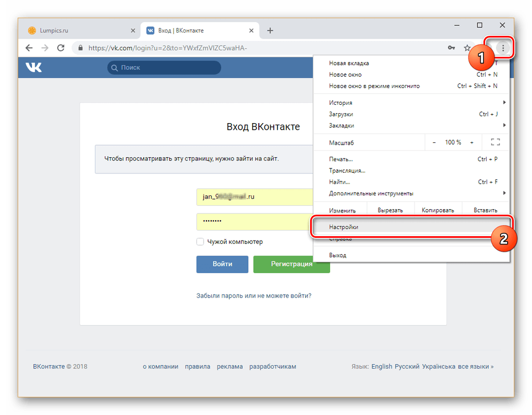Bookmark page with star icon

coord(467,48)
